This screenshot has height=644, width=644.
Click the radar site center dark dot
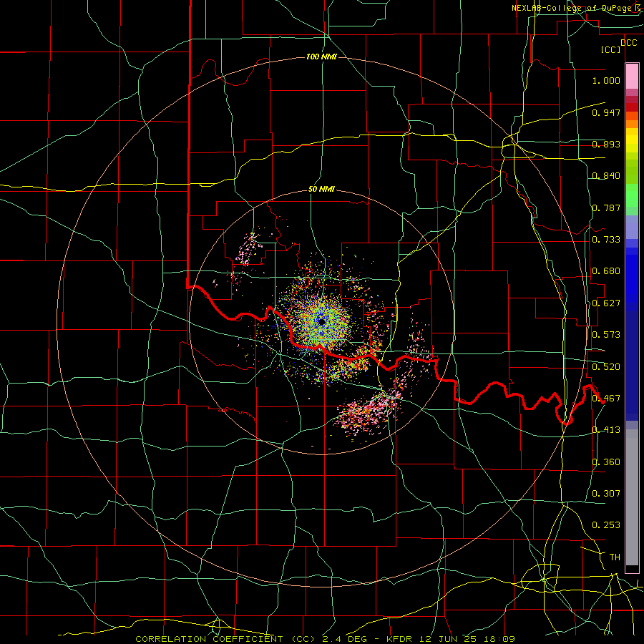coord(321,321)
